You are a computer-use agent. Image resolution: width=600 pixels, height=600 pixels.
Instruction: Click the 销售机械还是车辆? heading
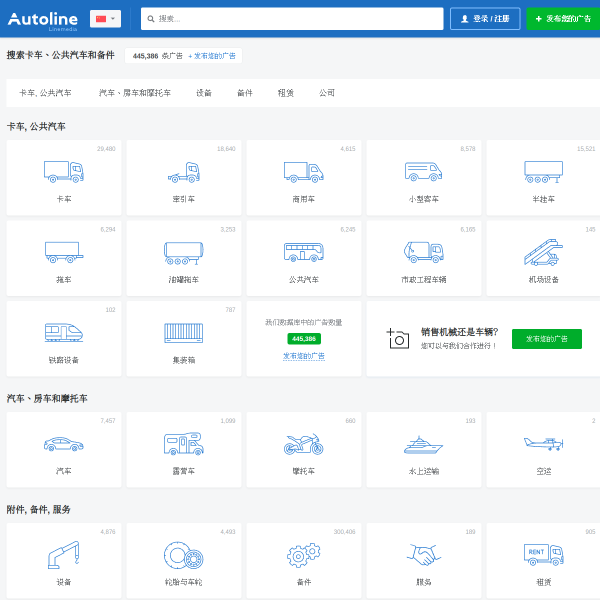[459, 332]
